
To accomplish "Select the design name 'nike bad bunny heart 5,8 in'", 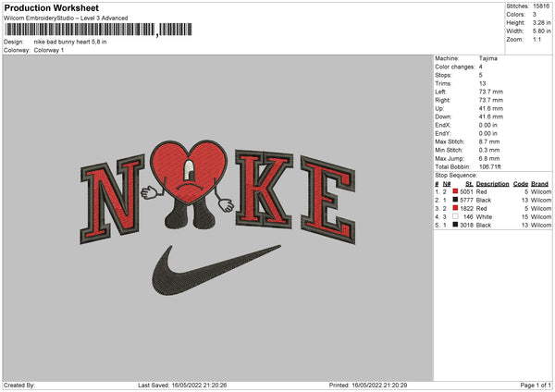I will point(70,42).
